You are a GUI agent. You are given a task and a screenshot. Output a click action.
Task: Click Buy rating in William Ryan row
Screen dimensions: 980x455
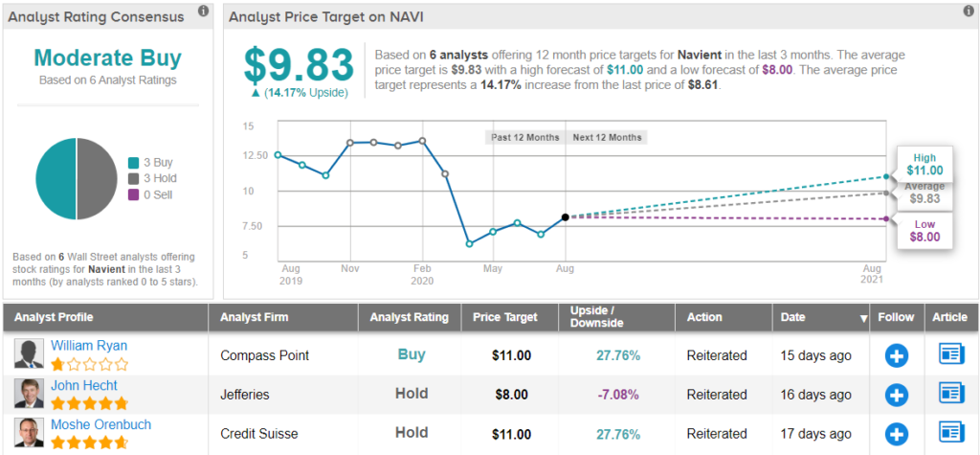[x=412, y=354]
